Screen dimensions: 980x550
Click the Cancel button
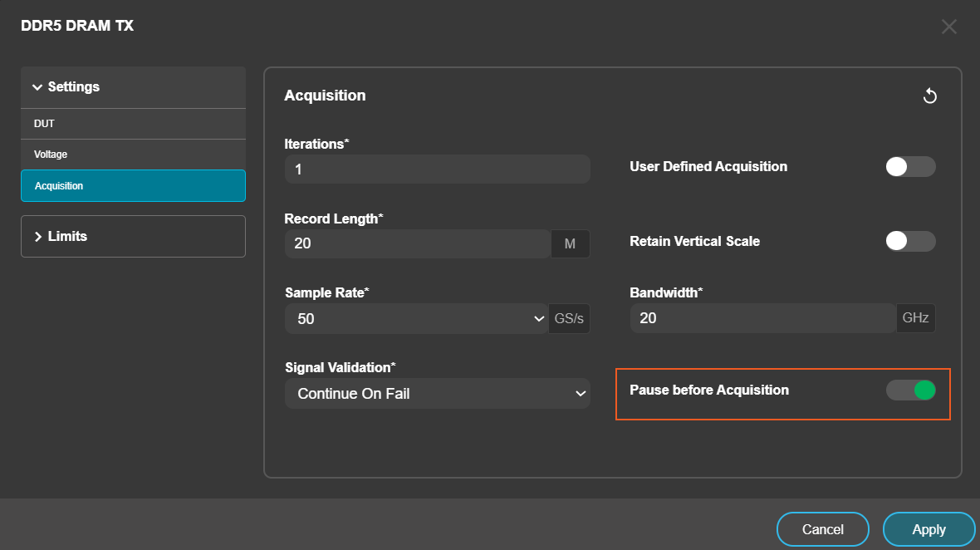[822, 529]
